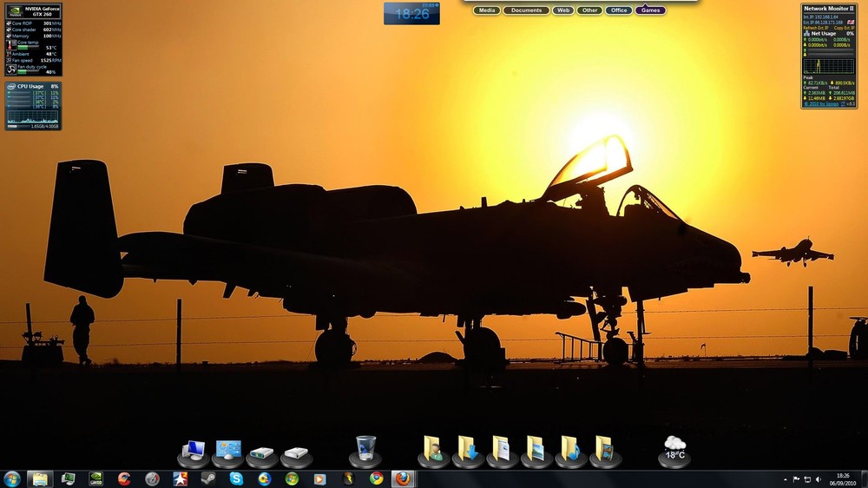Screen dimensions: 868x488
Task: Open the Action Center flag tray icon
Action: 796,479
